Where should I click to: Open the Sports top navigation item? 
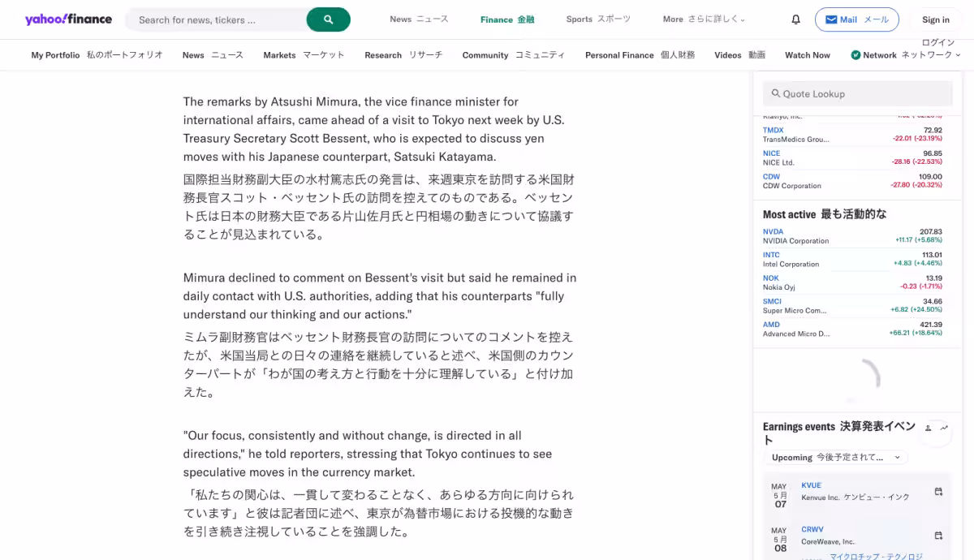point(598,19)
